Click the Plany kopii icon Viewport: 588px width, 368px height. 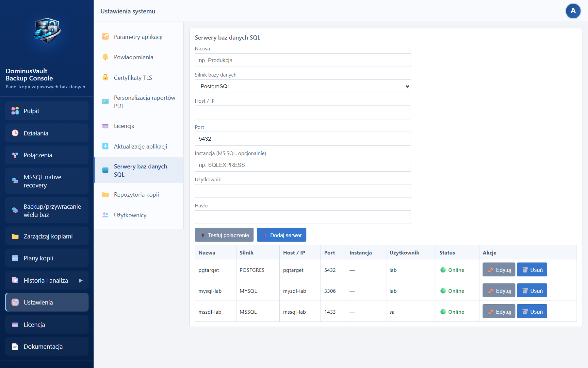(15, 258)
